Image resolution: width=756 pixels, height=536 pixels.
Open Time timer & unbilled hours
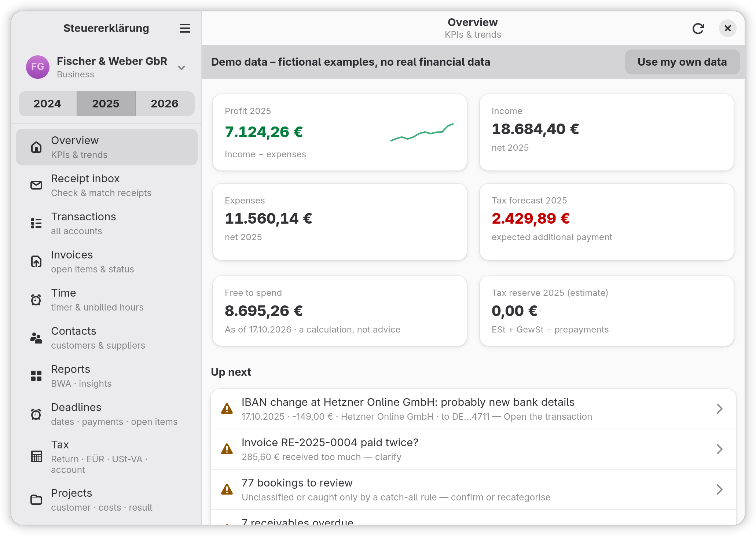[x=107, y=300]
